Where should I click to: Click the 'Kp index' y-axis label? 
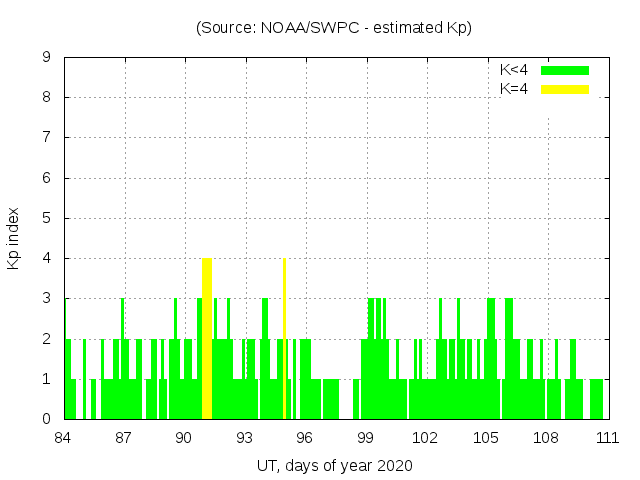coord(14,238)
